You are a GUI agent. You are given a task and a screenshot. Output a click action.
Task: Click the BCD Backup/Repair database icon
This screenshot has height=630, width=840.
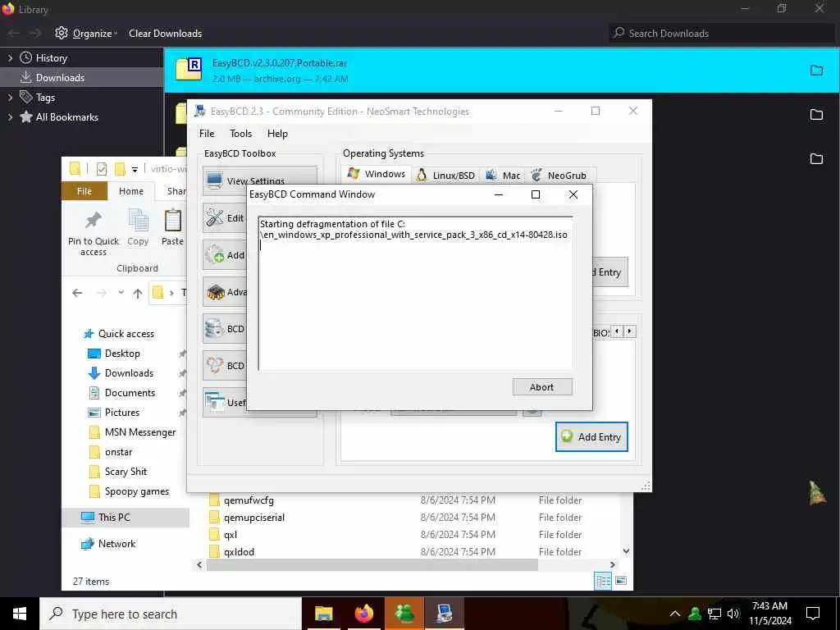pyautogui.click(x=215, y=328)
